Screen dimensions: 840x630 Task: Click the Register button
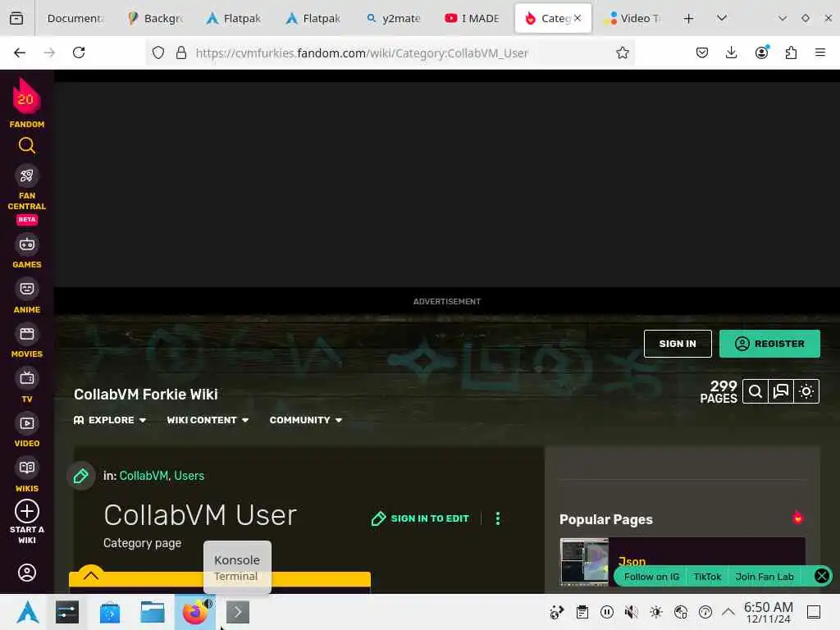coord(769,344)
